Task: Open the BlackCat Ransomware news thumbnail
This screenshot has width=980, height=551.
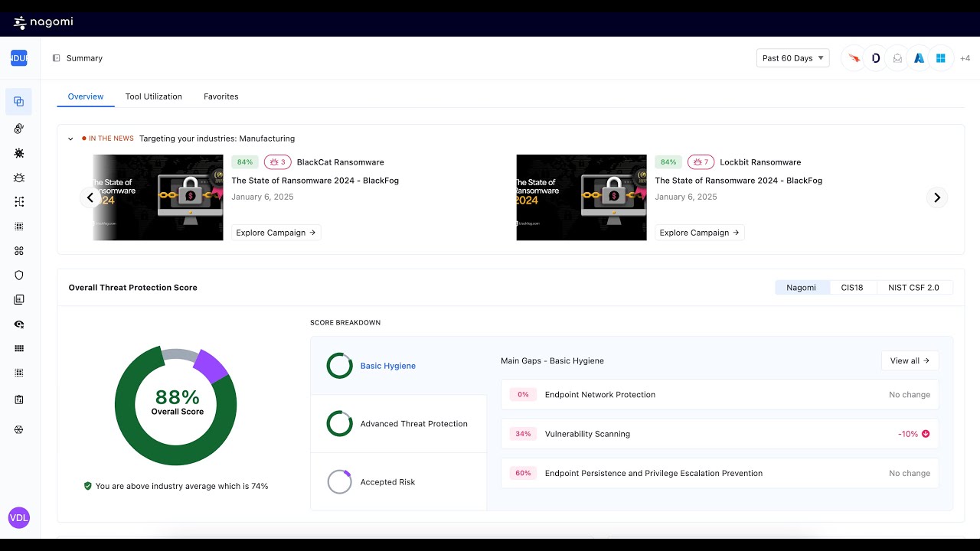Action: coord(158,197)
